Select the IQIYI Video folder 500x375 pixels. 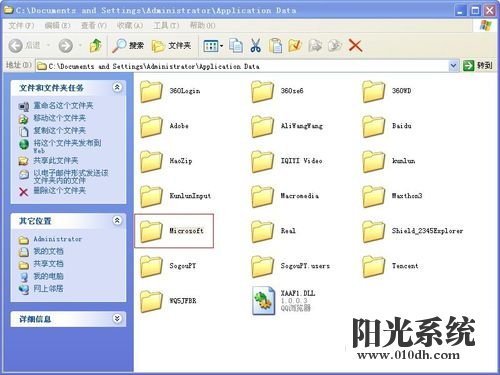coord(287,161)
